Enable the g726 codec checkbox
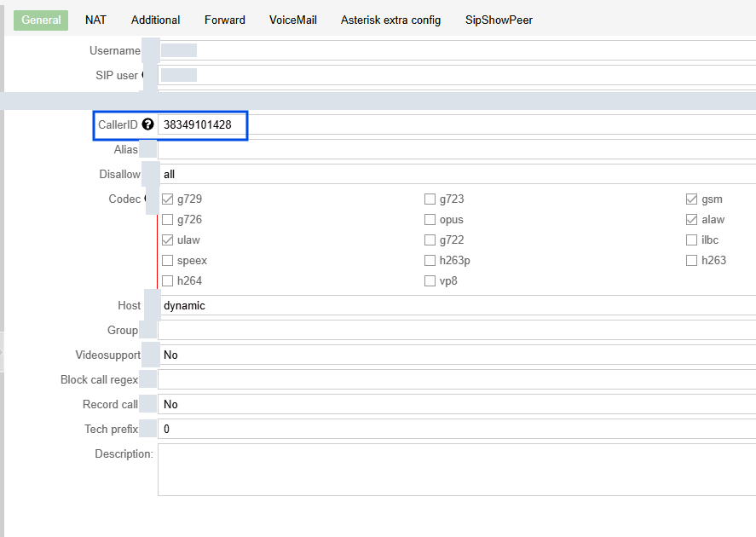The width and height of the screenshot is (756, 537). click(x=167, y=220)
